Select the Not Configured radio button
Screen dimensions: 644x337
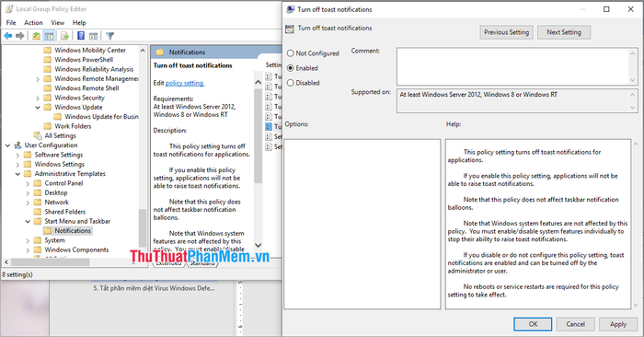[291, 53]
